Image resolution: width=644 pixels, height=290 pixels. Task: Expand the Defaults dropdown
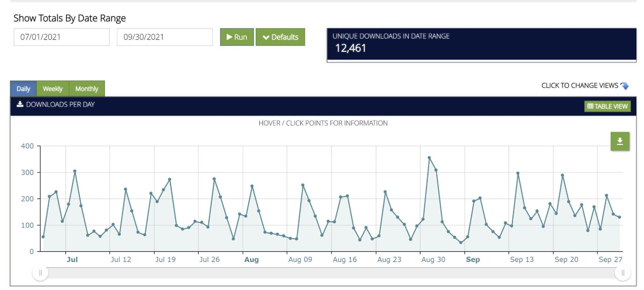coord(280,37)
